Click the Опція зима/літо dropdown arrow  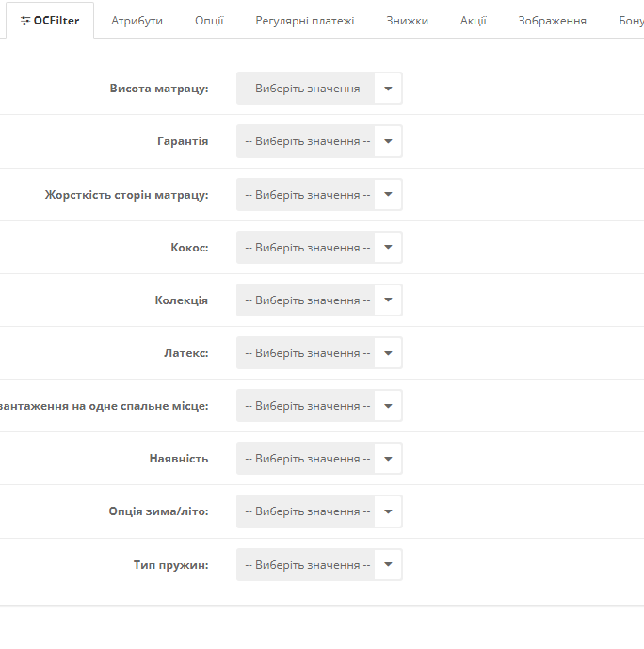pos(388,511)
